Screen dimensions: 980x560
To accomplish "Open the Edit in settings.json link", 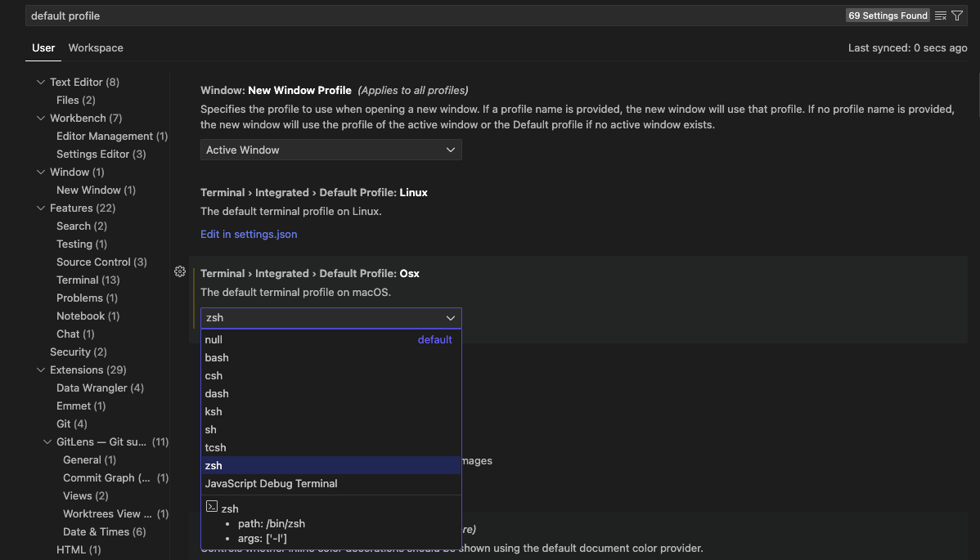I will [249, 234].
